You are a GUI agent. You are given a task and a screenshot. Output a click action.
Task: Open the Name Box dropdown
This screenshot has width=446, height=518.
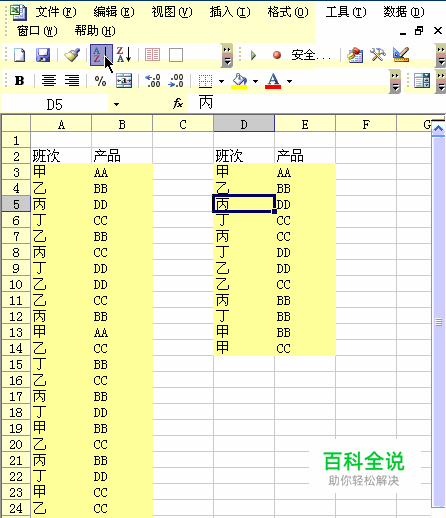click(x=116, y=104)
